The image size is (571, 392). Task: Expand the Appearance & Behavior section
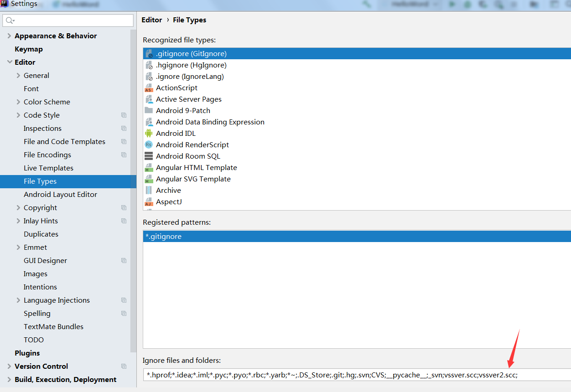tap(9, 36)
